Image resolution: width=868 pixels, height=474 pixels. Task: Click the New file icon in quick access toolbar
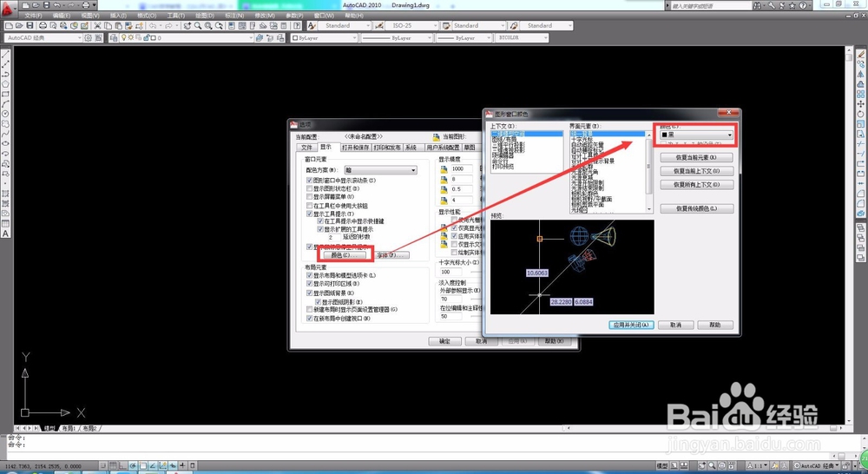click(25, 5)
